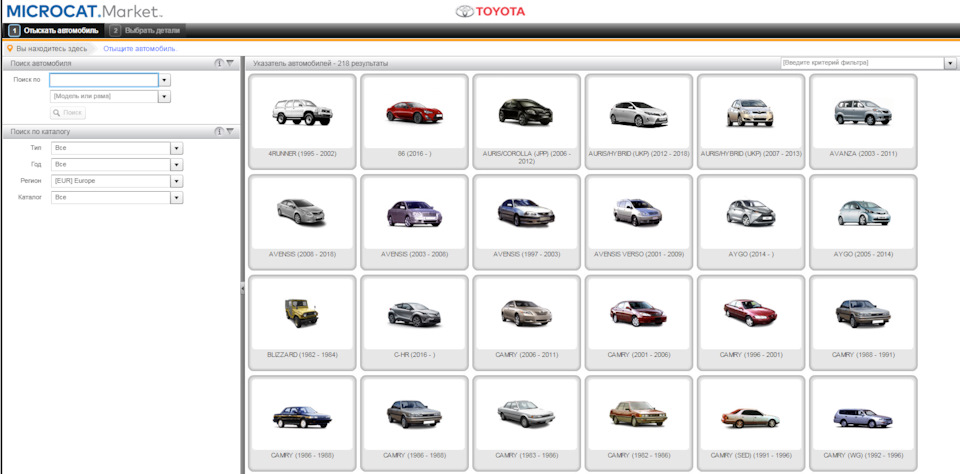Open the Модель или рама dropdown
960x474 pixels.
click(165, 96)
